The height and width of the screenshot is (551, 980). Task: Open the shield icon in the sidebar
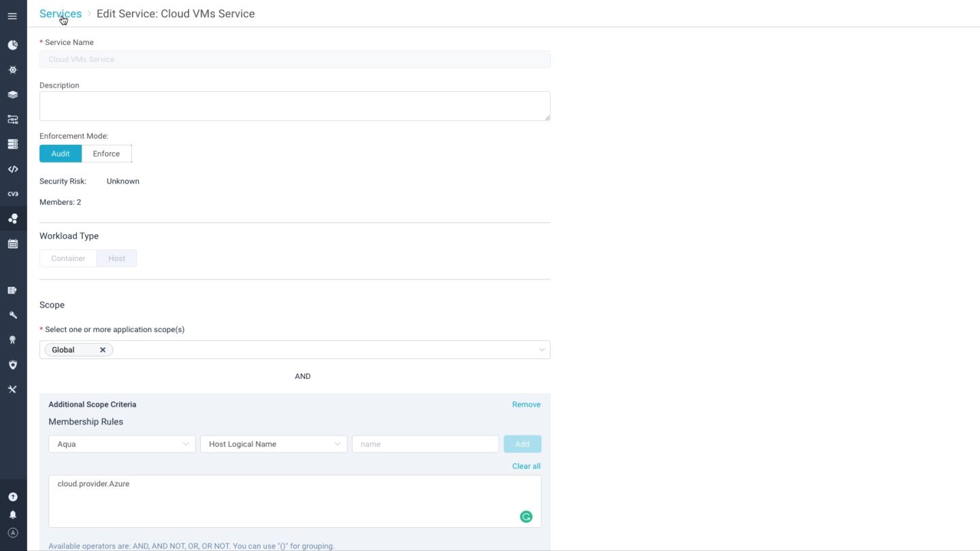click(12, 365)
